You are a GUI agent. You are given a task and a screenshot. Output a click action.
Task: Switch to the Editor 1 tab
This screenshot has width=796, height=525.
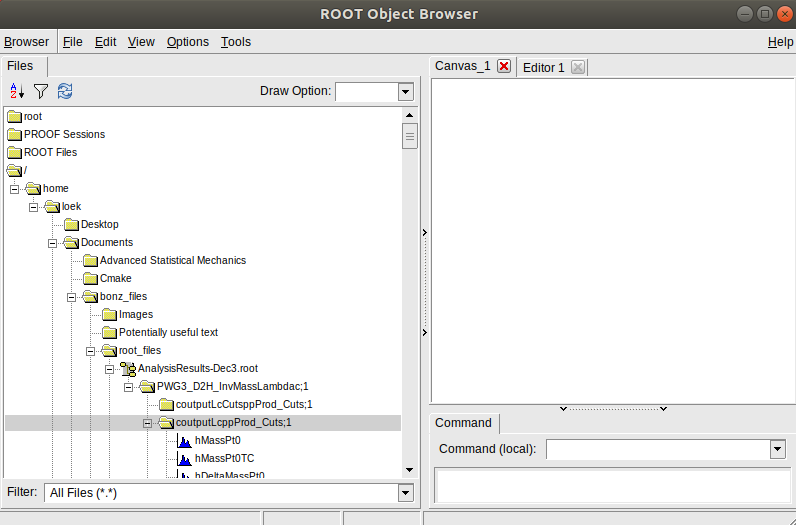[544, 68]
